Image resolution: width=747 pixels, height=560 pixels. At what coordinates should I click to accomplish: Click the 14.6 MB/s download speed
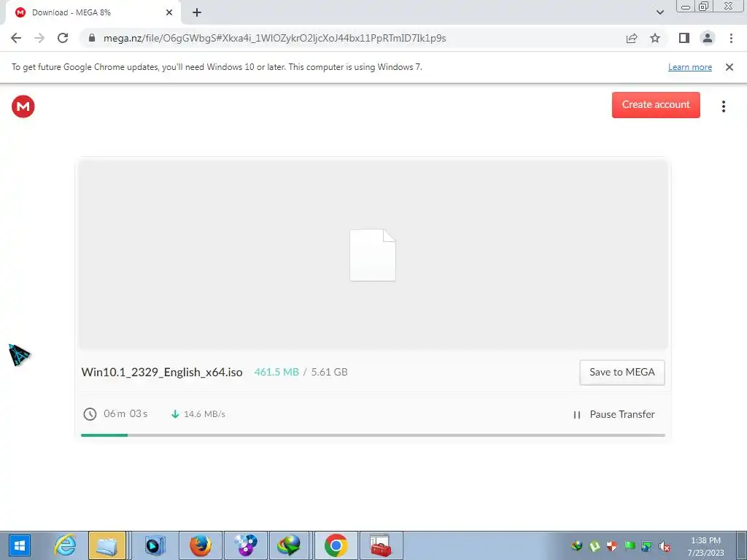click(x=204, y=414)
